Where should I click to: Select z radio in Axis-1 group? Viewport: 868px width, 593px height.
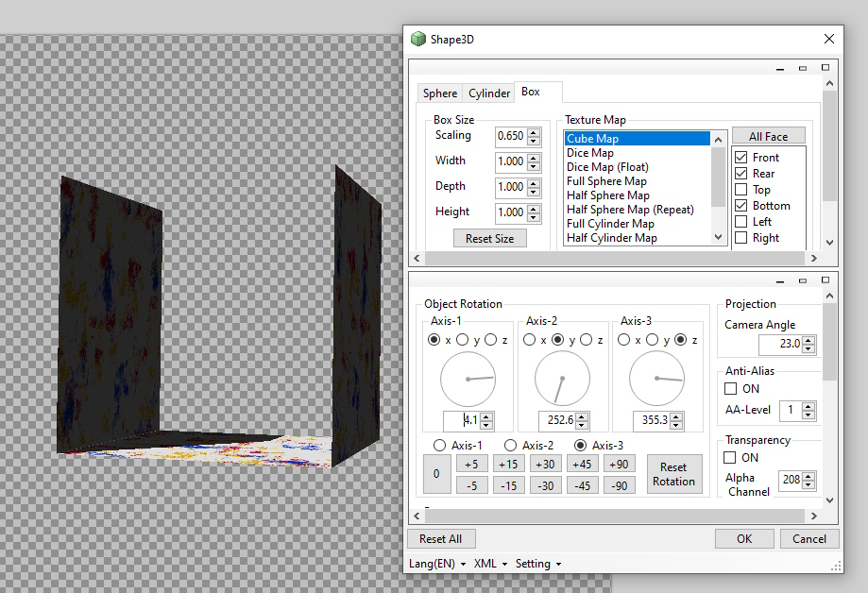pos(491,339)
